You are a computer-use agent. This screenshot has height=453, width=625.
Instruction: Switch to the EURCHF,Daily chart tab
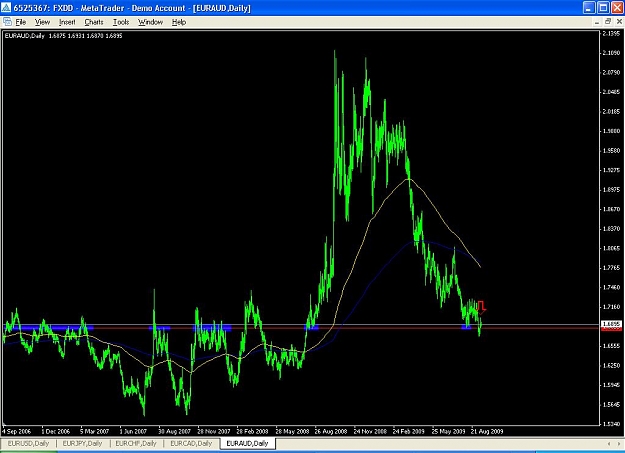tap(136, 443)
